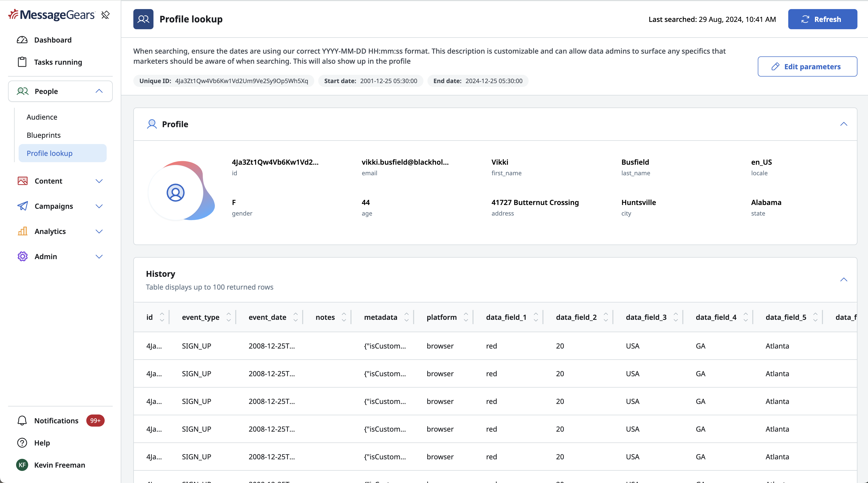This screenshot has width=868, height=483.
Task: Click first row metadata cell {"isCustom...
Action: tap(385, 346)
